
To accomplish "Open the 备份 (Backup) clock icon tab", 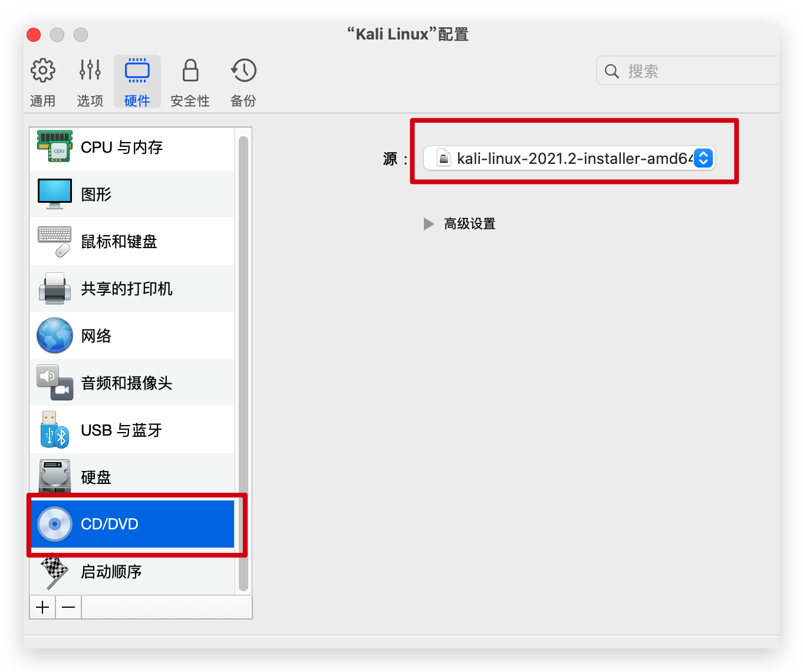I will pyautogui.click(x=243, y=81).
